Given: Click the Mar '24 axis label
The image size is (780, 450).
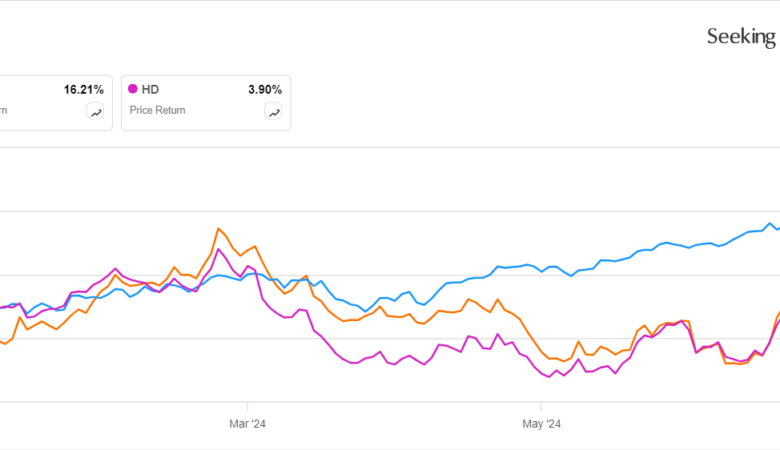Looking at the screenshot, I should point(246,423).
